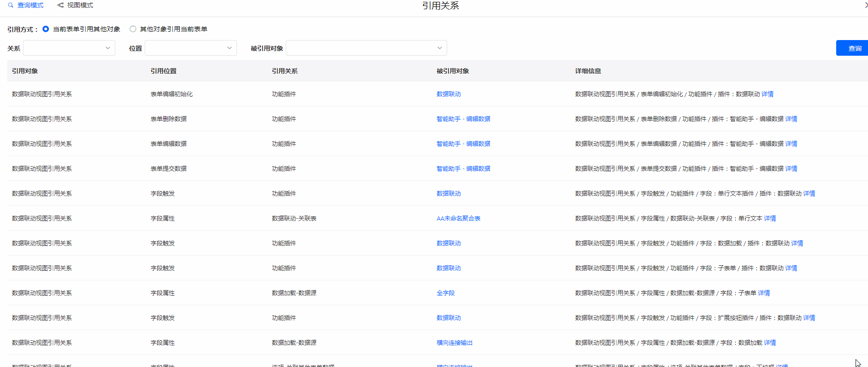The image size is (868, 367).
Task: Select 当前表单引用其他对象 radio button
Action: tap(46, 29)
